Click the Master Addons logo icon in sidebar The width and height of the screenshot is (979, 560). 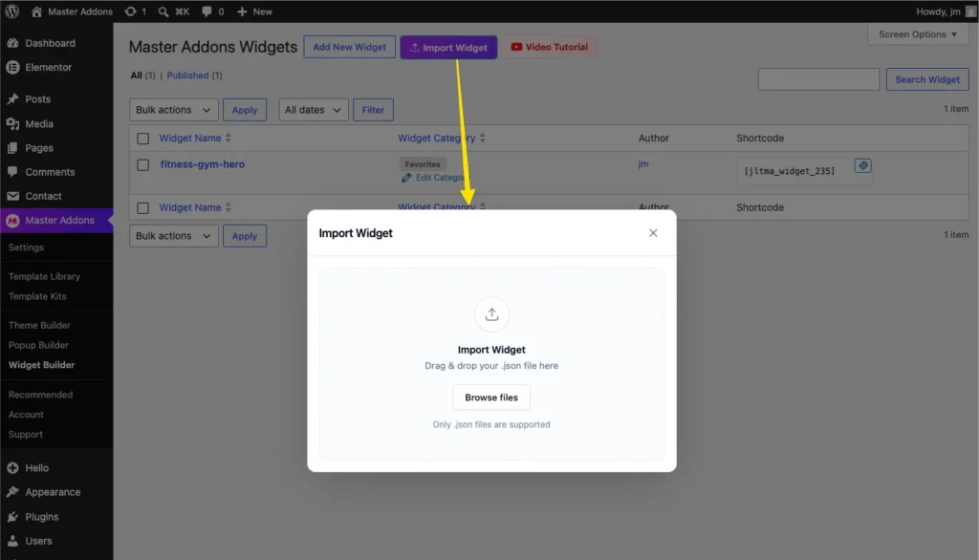(12, 221)
